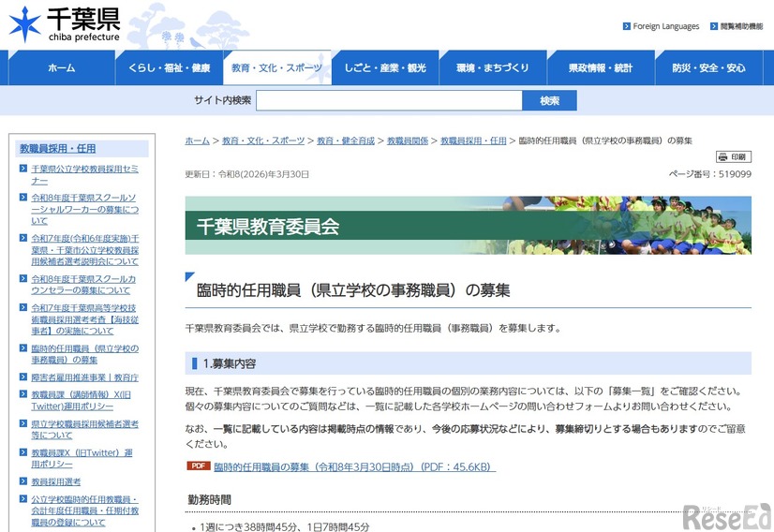
Task: Click the 千葉県教育委員会 banner image
Action: click(468, 226)
